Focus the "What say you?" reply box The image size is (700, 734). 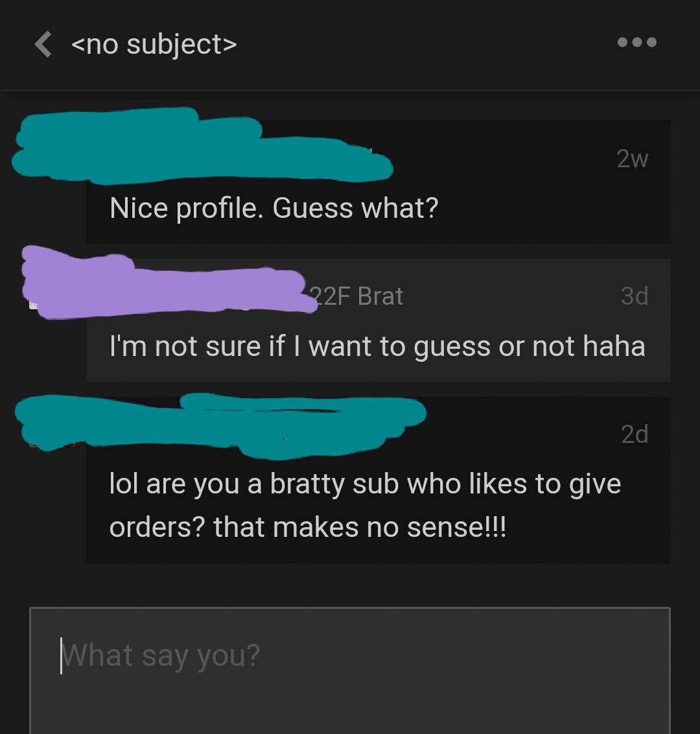[350, 668]
